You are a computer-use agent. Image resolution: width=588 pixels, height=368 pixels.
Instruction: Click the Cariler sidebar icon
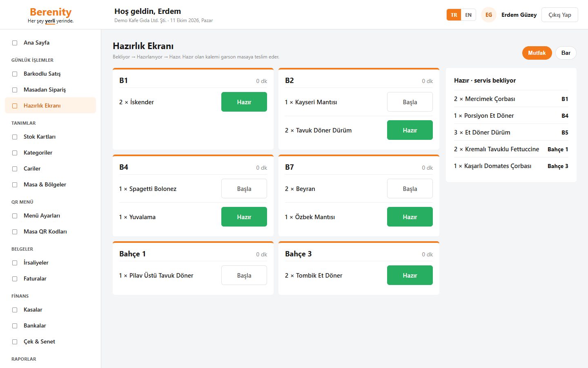(x=15, y=169)
